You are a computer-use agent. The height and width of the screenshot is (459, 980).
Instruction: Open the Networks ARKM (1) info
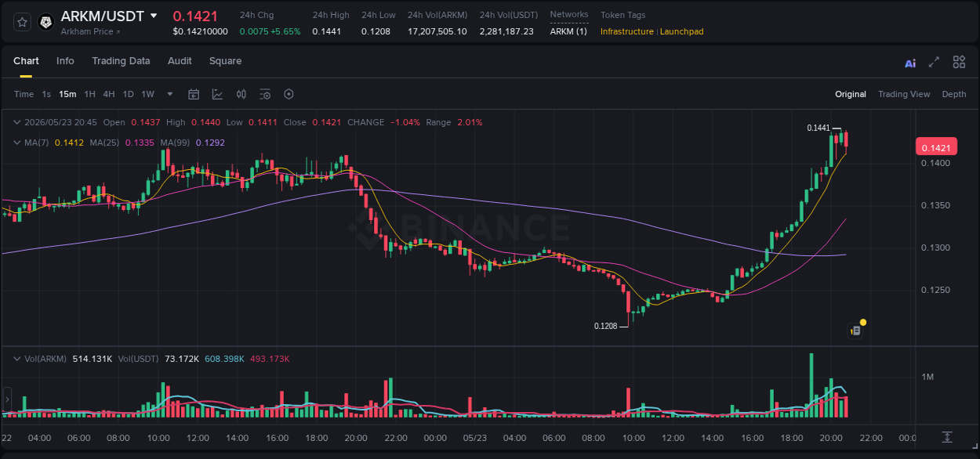(x=568, y=31)
